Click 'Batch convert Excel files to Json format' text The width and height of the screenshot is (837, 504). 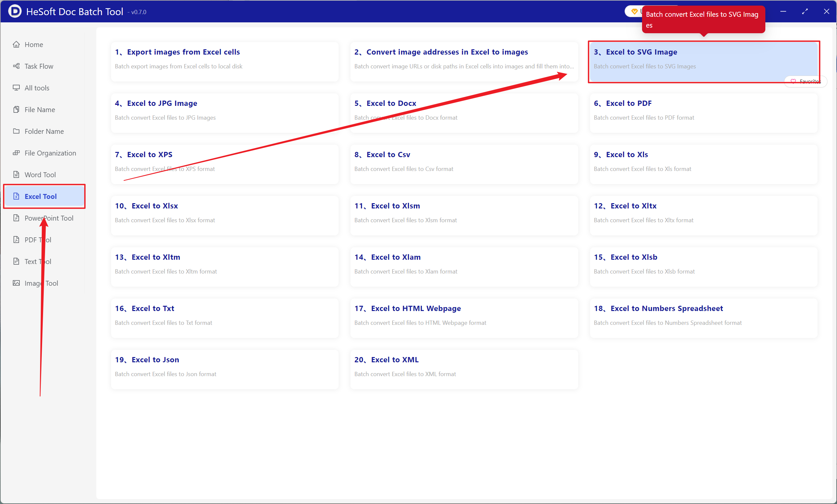[x=165, y=374]
